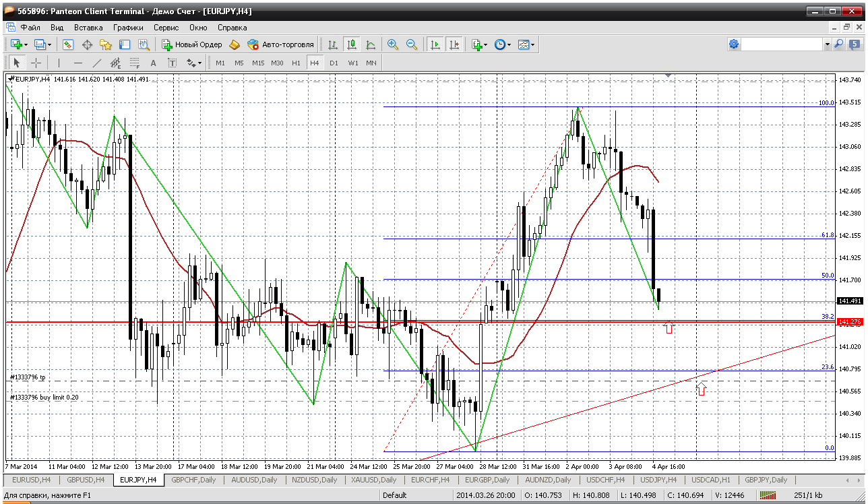The height and width of the screenshot is (504, 868).
Task: Open the Графики menu
Action: pyautogui.click(x=128, y=28)
